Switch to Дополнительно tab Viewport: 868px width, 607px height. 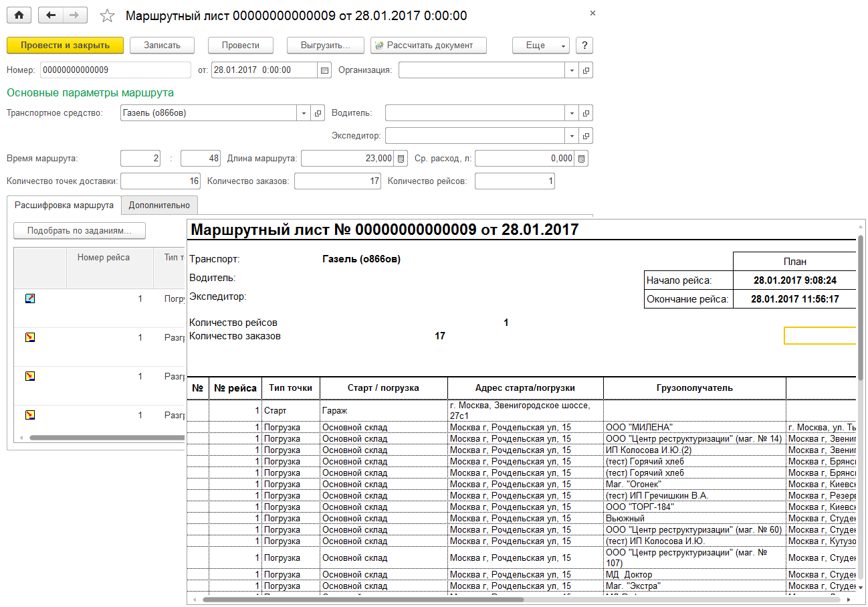tap(159, 205)
